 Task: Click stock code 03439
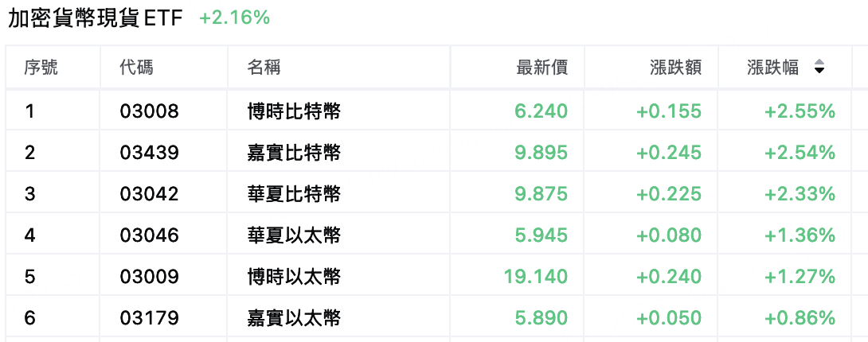(150, 153)
